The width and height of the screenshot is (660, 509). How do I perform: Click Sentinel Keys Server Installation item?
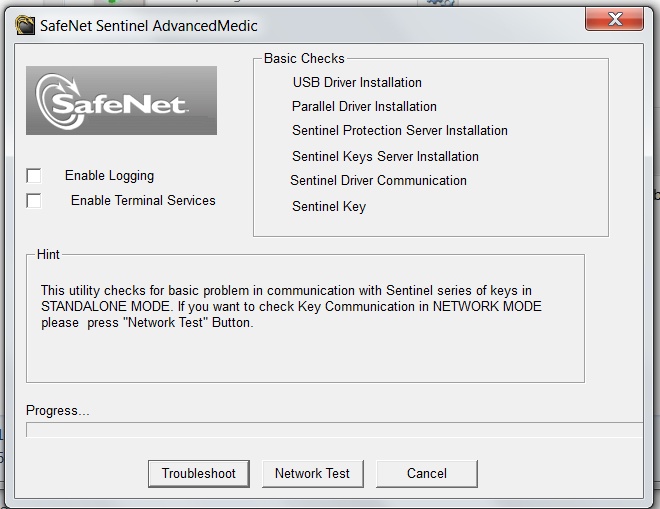[385, 157]
